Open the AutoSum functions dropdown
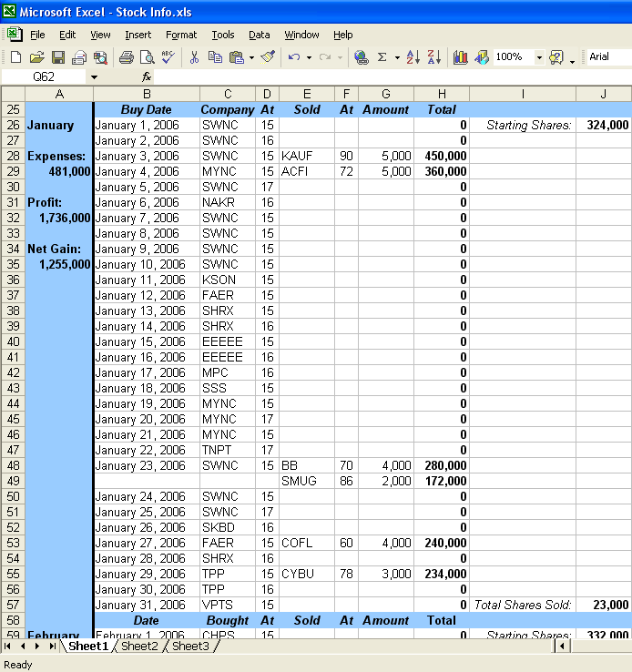 point(397,57)
